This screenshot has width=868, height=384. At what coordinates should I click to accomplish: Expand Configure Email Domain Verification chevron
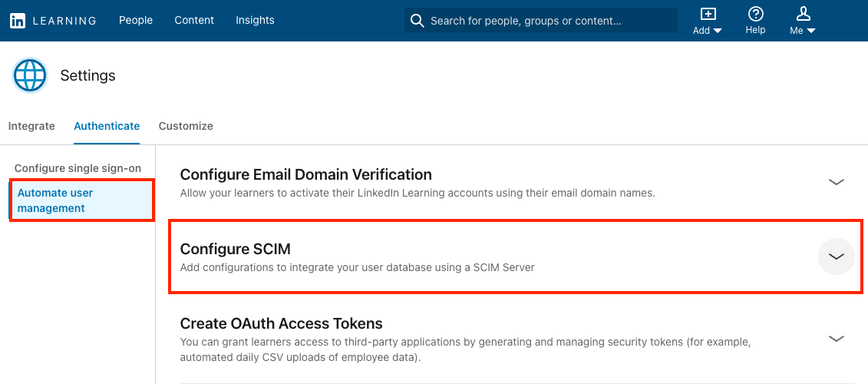[x=836, y=182]
